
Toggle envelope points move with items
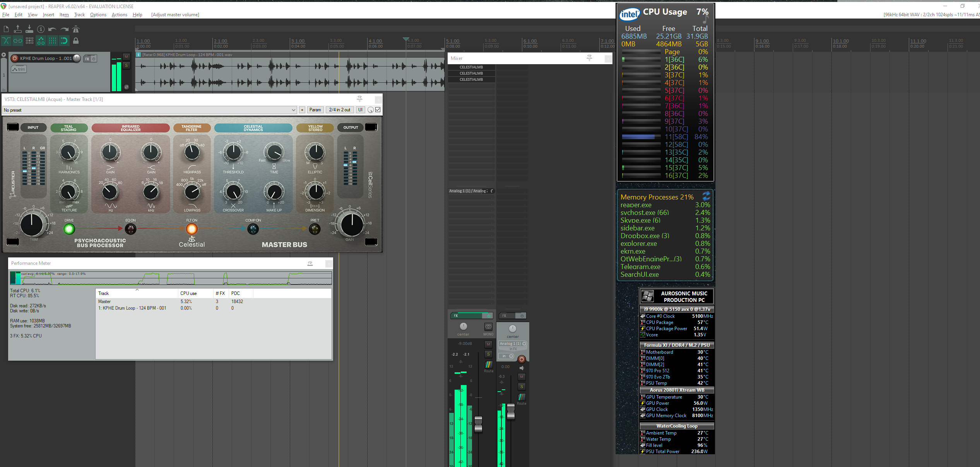pos(41,41)
